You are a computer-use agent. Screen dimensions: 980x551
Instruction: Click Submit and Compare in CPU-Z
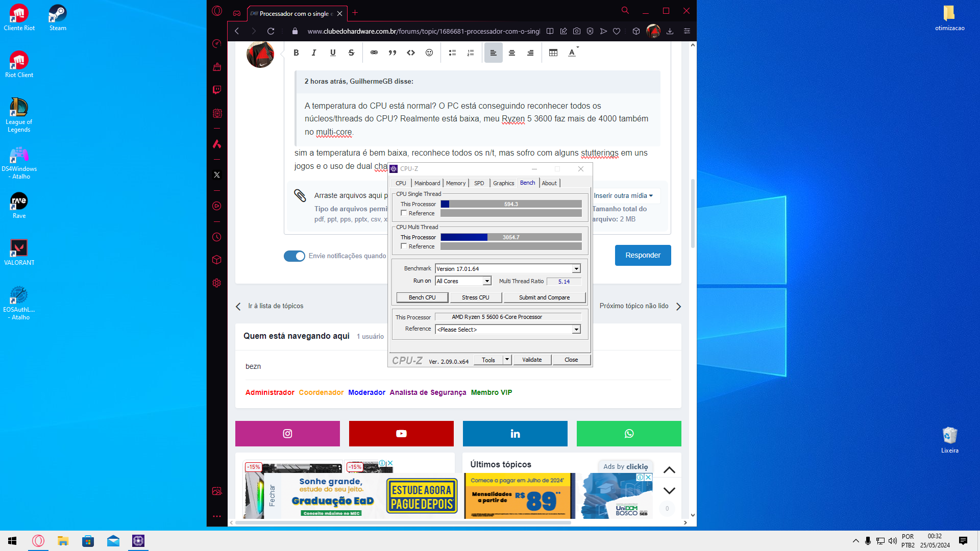(545, 297)
